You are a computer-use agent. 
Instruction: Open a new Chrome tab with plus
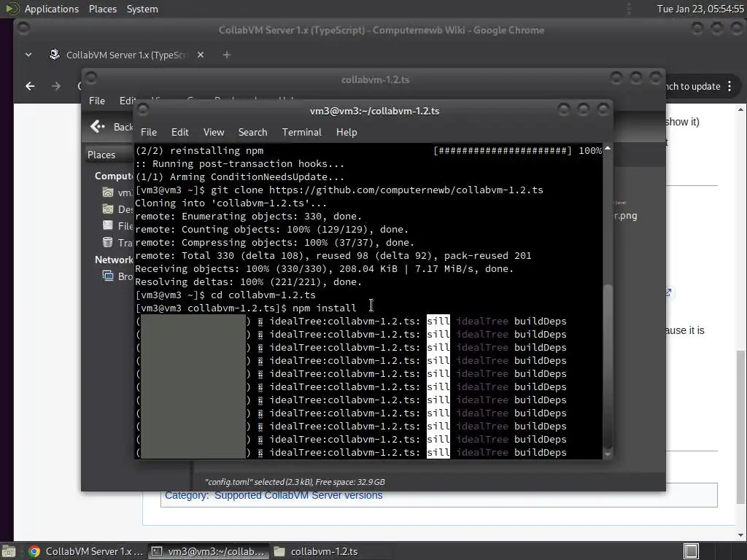[227, 55]
